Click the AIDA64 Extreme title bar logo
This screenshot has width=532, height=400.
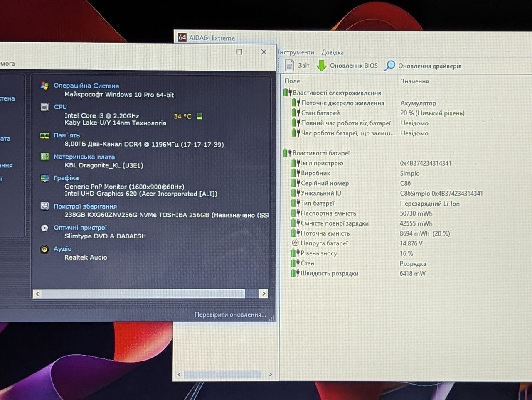(x=182, y=37)
